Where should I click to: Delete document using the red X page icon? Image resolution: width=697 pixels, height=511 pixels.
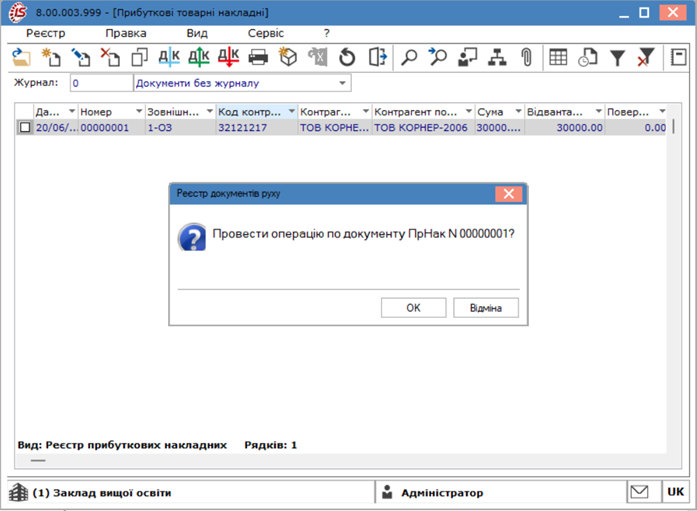click(x=110, y=57)
